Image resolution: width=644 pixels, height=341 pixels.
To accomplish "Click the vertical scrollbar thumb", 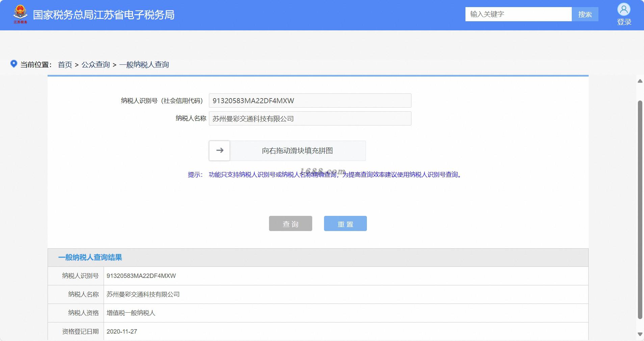I will [x=640, y=209].
